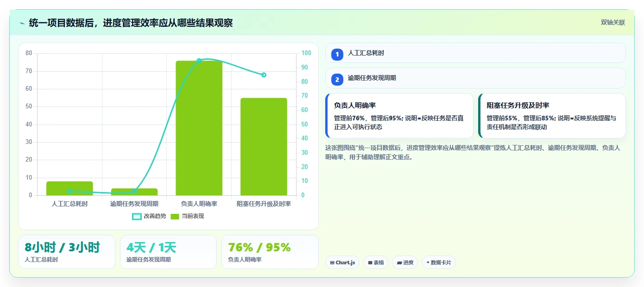Click the summary paragraph starting 这张图围绕

[473, 152]
